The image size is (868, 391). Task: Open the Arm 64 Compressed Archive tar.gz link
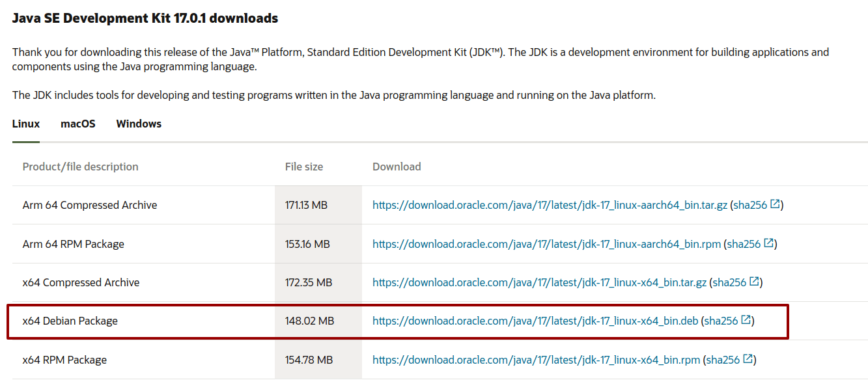(550, 205)
